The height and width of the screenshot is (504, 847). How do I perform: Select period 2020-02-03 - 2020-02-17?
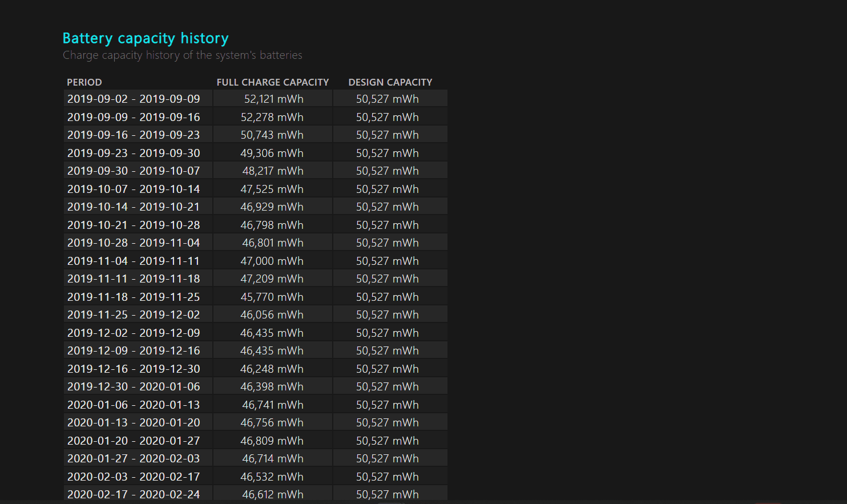coord(134,477)
